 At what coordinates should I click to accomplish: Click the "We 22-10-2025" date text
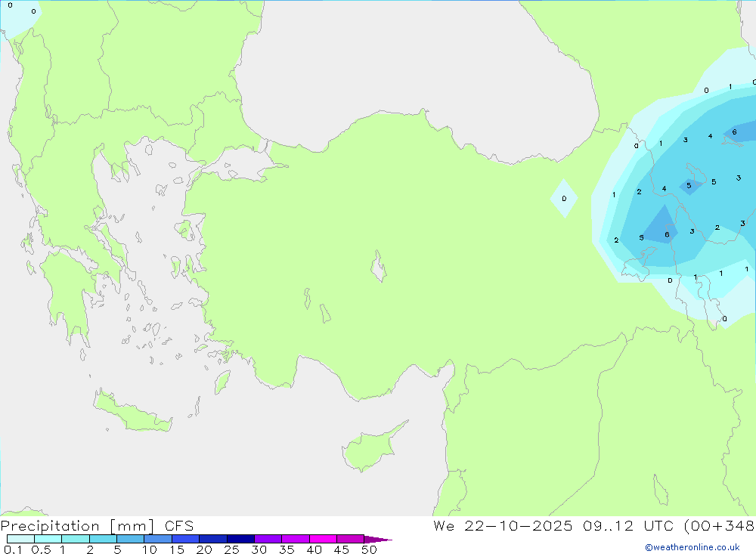tap(503, 526)
